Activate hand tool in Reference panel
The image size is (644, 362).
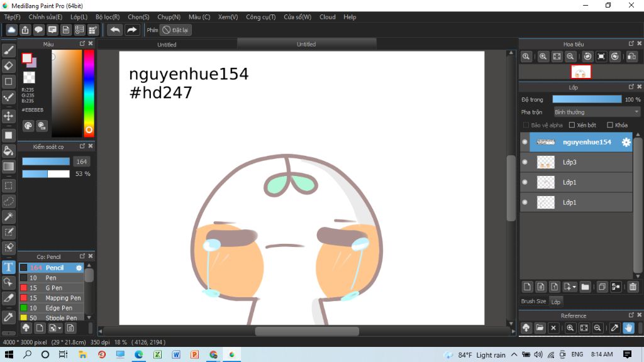pos(628,328)
